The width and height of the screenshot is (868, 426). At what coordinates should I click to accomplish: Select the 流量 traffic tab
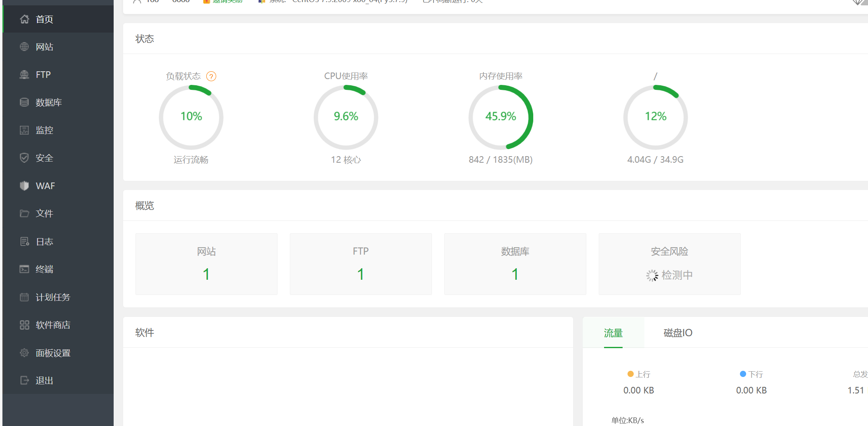click(x=613, y=333)
